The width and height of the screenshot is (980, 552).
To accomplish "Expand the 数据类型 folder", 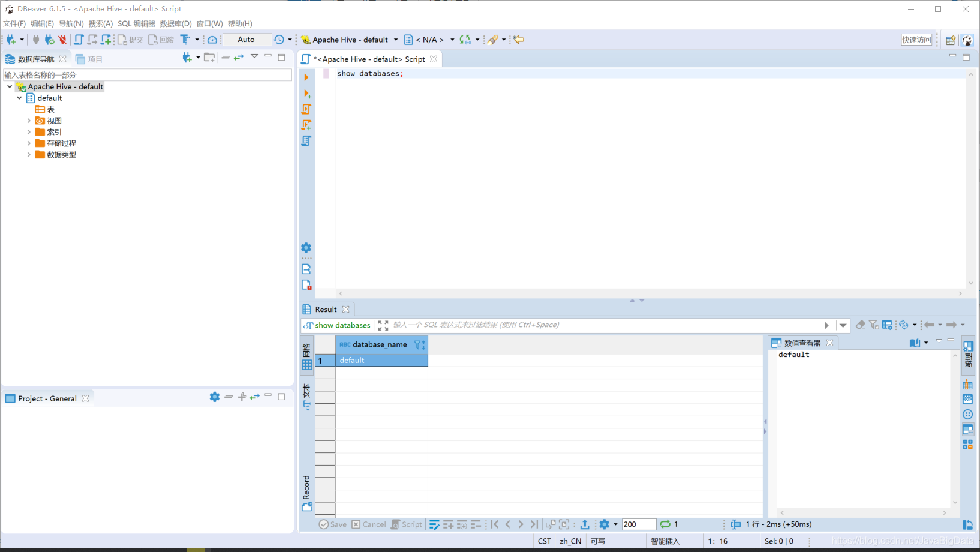I will click(29, 155).
